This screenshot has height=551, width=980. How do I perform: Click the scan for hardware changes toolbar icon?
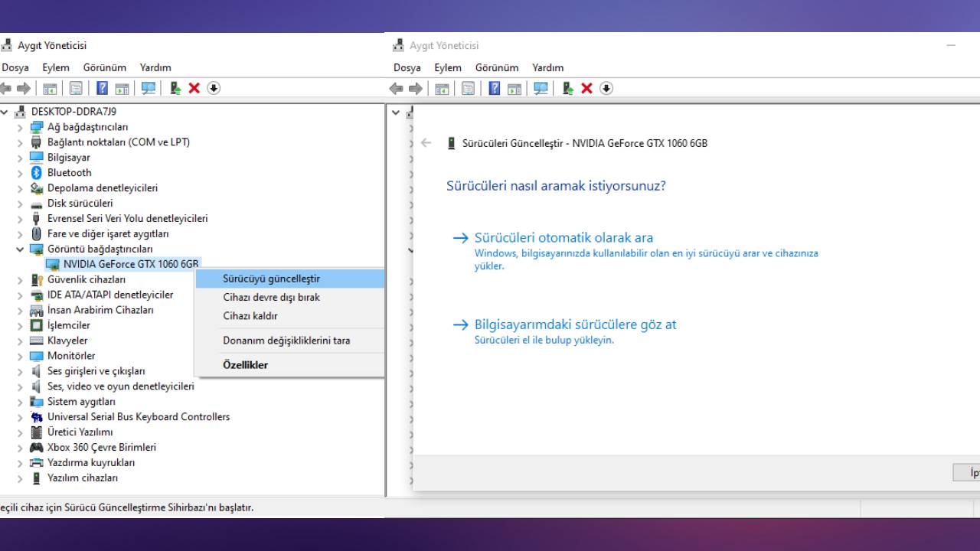(149, 88)
